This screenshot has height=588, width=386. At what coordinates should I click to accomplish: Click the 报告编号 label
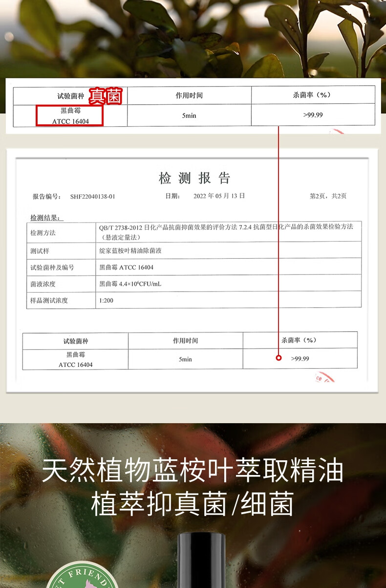click(46, 197)
